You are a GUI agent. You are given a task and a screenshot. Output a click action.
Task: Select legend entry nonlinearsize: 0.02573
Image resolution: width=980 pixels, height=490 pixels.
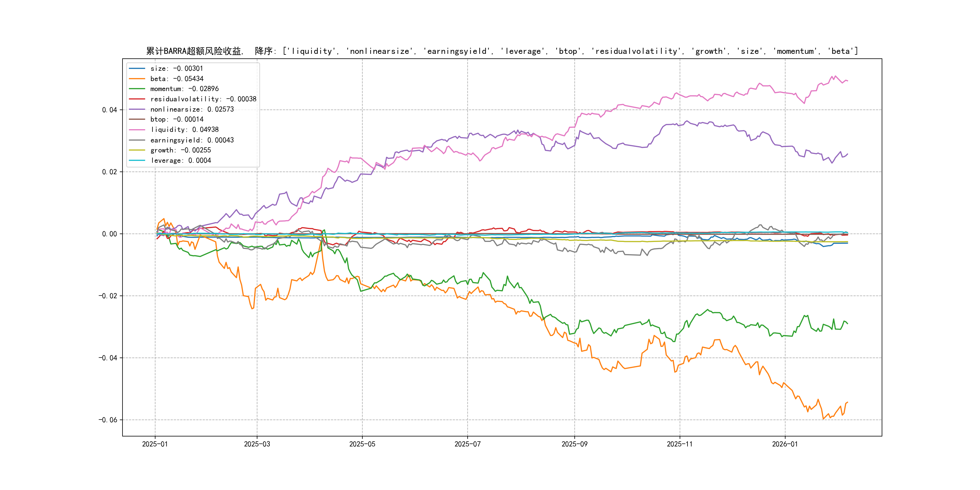tap(192, 109)
